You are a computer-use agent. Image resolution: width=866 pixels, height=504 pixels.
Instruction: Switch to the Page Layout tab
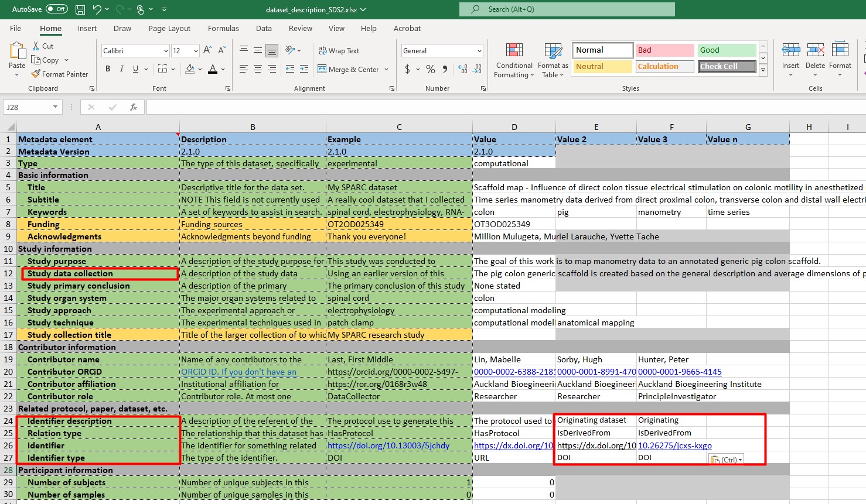pos(169,28)
